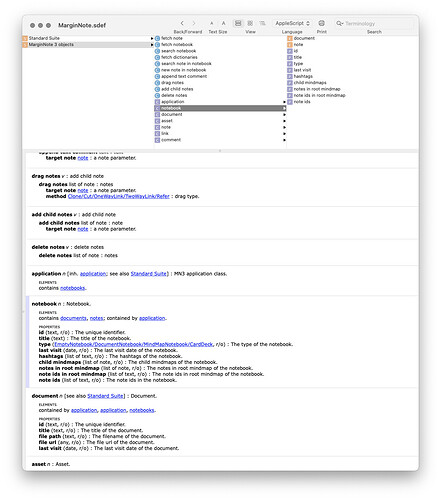The height and width of the screenshot is (500, 441).
Task: Select fetch notebook command icon
Action: [x=157, y=45]
